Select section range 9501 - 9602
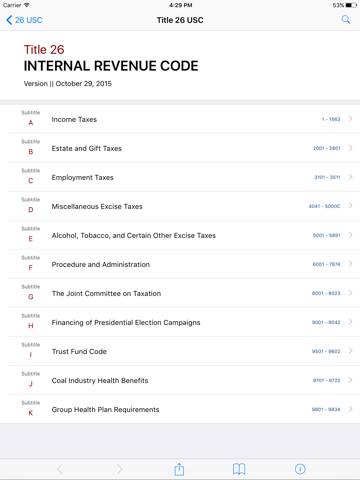Screen dimensions: 360x480 click(326, 351)
